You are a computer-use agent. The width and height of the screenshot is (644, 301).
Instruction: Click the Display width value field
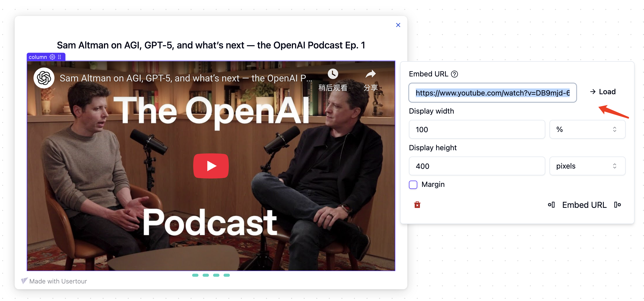pyautogui.click(x=476, y=129)
